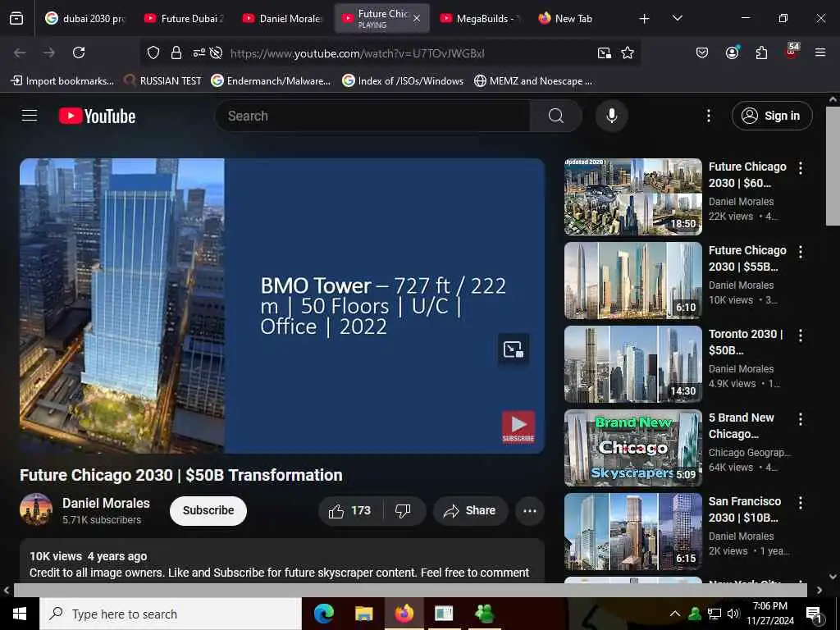This screenshot has width=840, height=630.
Task: Go forward one page
Action: (49, 52)
